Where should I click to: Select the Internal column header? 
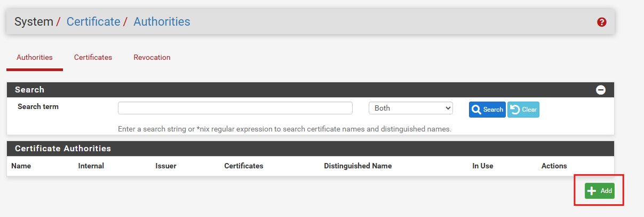[x=91, y=166]
